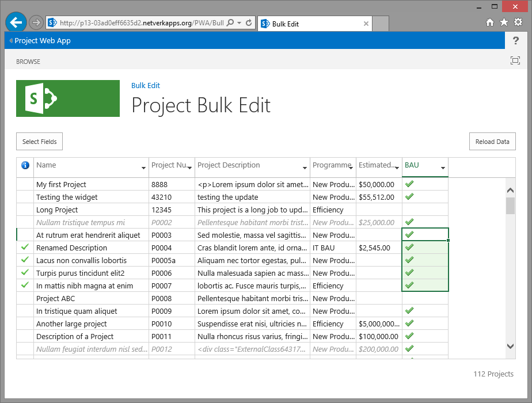The width and height of the screenshot is (532, 403).
Task: Open the Name column dropdown arrow
Action: pos(143,168)
